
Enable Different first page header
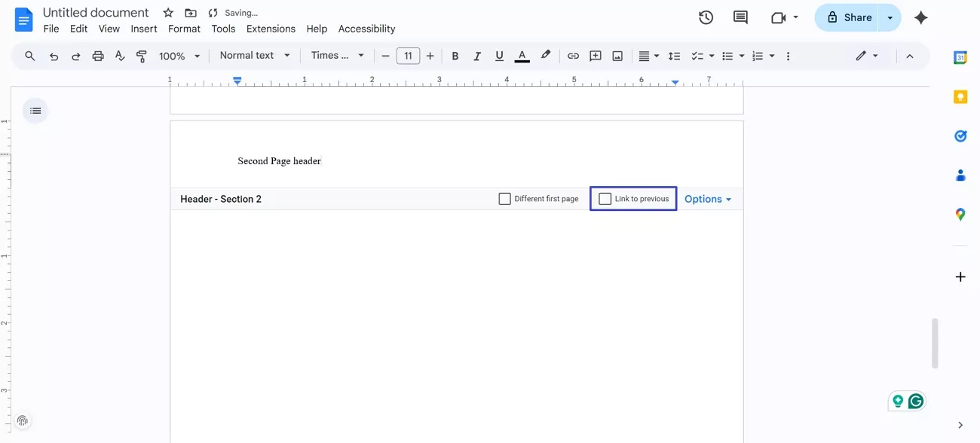[x=504, y=198]
